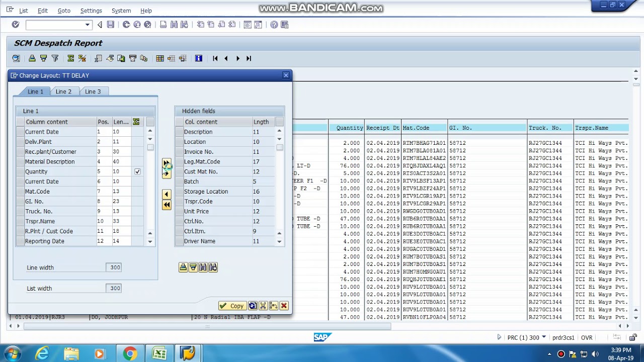The width and height of the screenshot is (644, 362).
Task: Click the row selector for hidden field Batch
Action: point(179,182)
